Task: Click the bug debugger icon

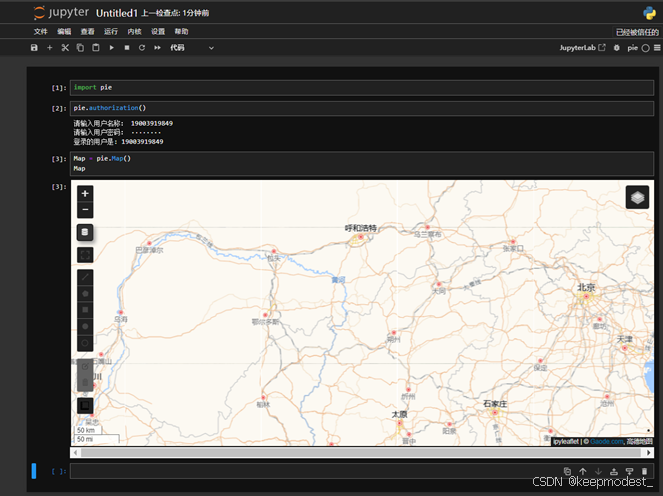Action: (617, 48)
